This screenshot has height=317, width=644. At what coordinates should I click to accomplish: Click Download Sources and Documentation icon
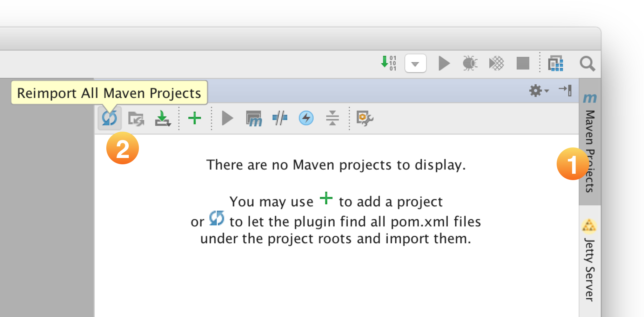163,118
